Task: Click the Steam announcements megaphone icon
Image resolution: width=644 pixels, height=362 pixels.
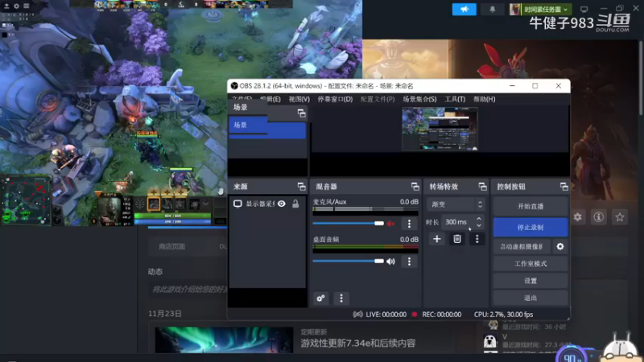Action: pos(464,9)
